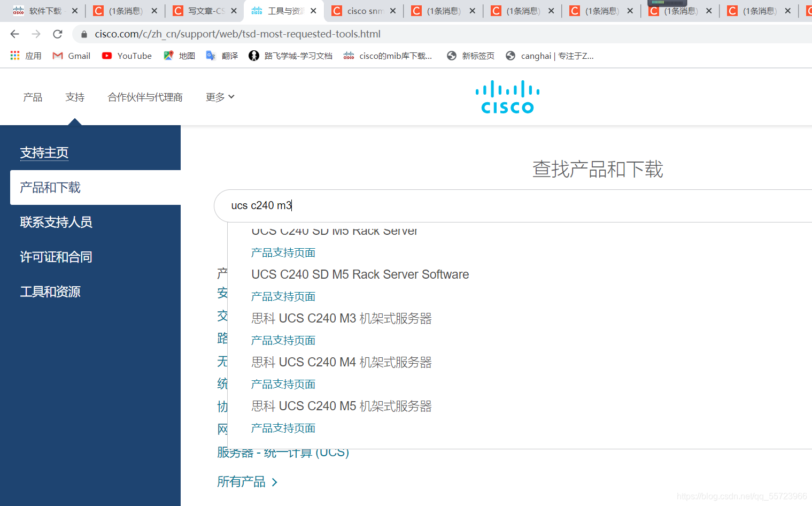
Task: Open 合作伙伴与代理商 nav menu
Action: point(145,97)
